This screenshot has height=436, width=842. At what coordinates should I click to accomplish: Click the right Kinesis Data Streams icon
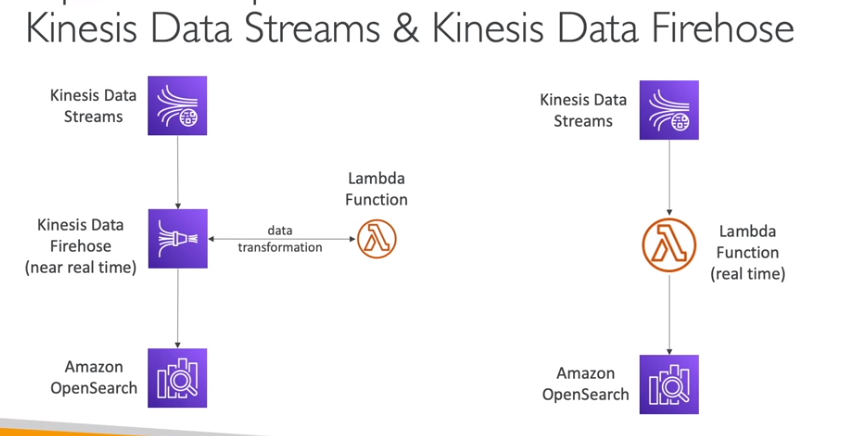[667, 110]
